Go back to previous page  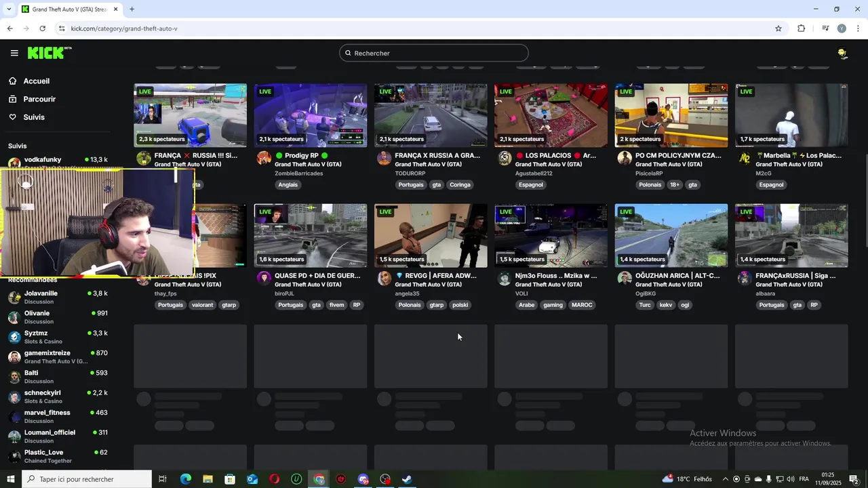click(x=9, y=28)
